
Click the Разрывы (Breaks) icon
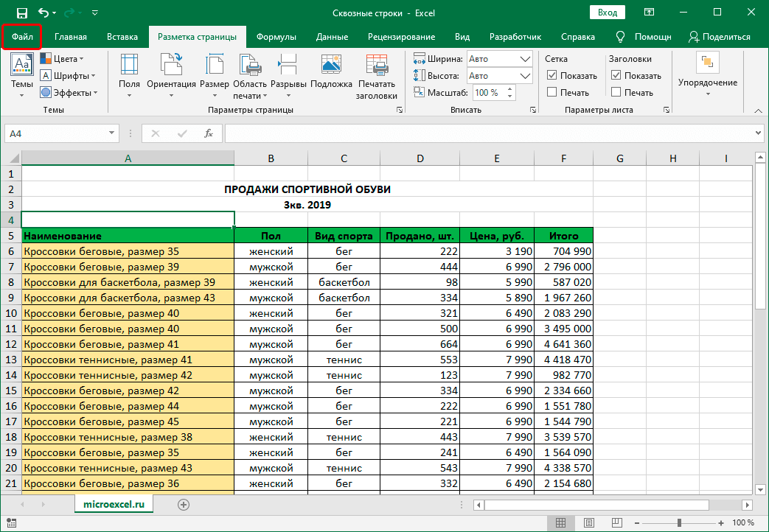288,67
